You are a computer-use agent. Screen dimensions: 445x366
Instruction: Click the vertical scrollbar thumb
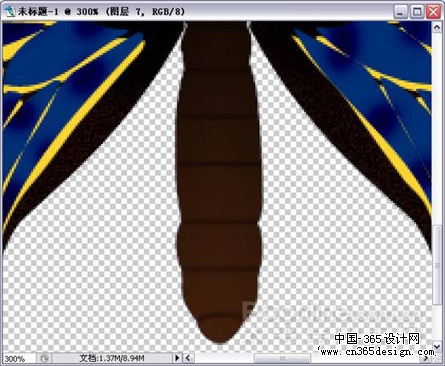(437, 265)
